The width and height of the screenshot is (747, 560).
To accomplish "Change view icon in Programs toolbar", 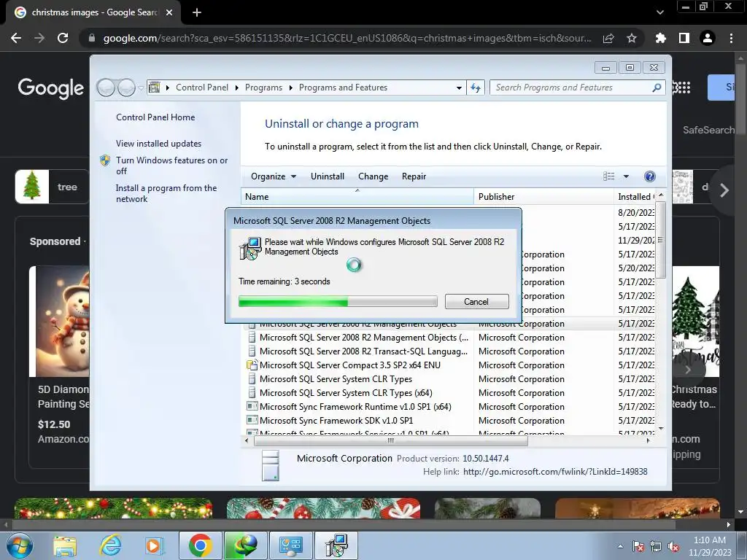I will (x=608, y=176).
